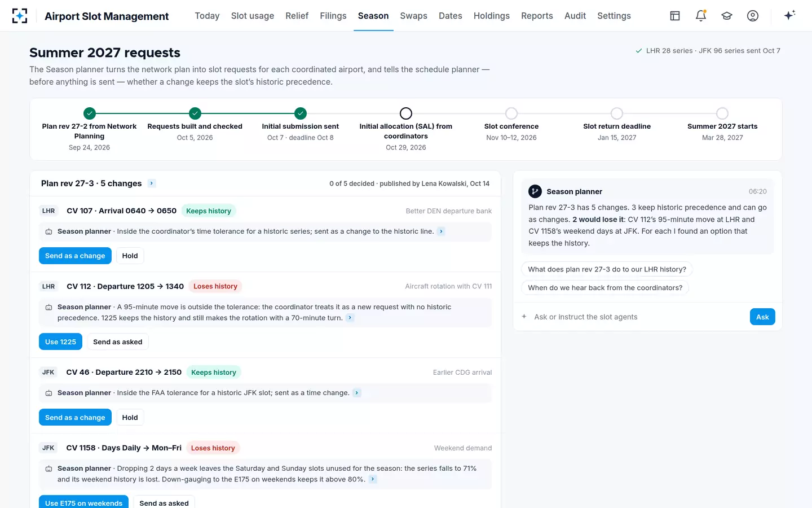Click Use 1225 for CV 112
812x508 pixels.
click(61, 341)
